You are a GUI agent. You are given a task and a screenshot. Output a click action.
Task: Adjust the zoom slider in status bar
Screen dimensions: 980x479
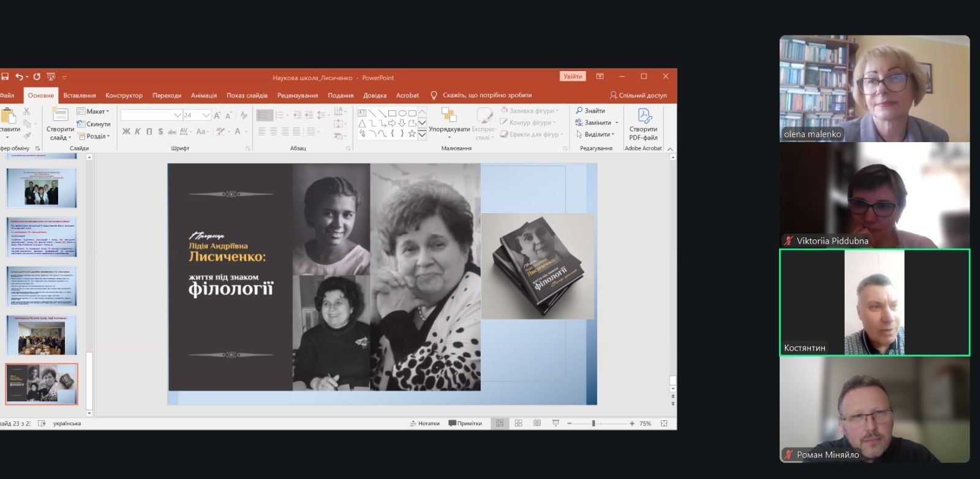[x=594, y=423]
